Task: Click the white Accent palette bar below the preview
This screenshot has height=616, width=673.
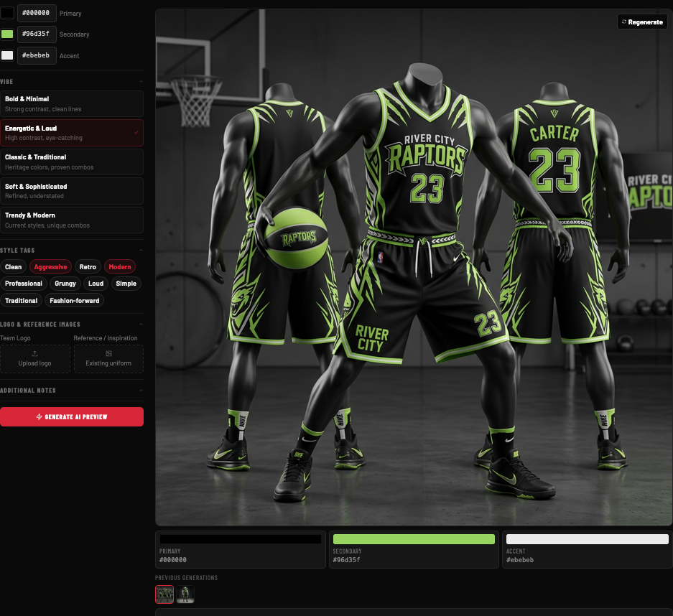Action: pos(587,539)
